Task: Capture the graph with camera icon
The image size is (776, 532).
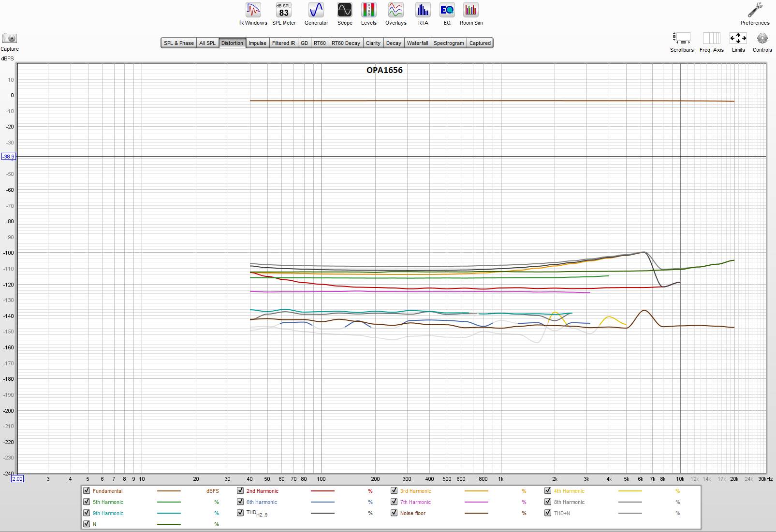Action: tap(10, 42)
